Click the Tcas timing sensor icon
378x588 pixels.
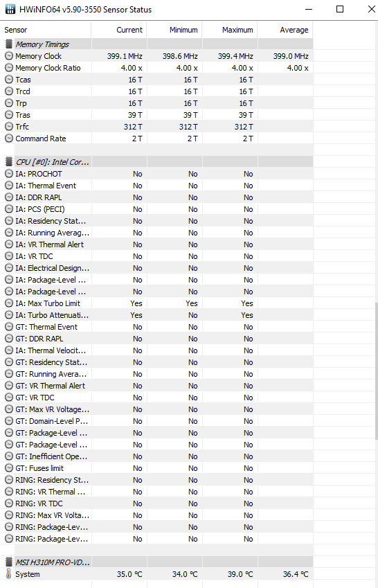pyautogui.click(x=8, y=80)
